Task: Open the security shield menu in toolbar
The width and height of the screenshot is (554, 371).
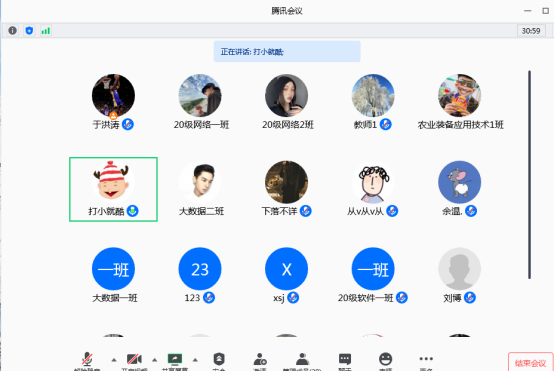Action: click(x=219, y=360)
